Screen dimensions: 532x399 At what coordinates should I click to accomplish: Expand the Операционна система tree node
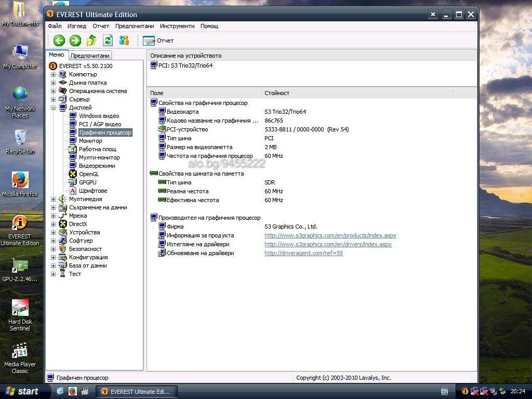[x=54, y=91]
